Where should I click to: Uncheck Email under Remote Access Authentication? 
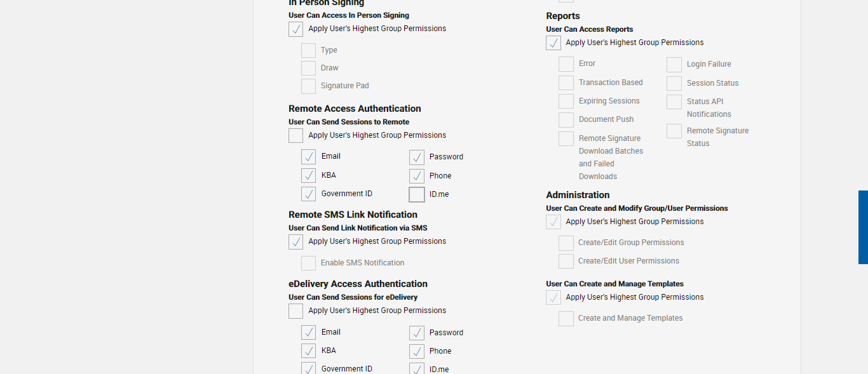tap(308, 157)
